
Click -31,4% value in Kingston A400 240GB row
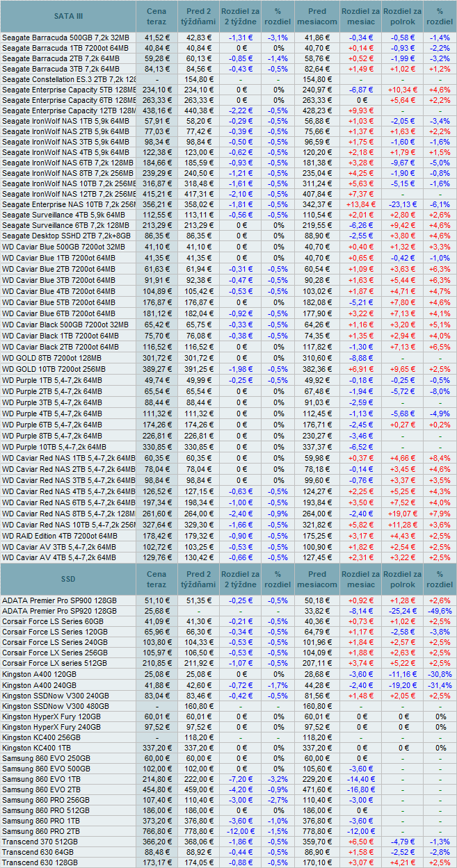coord(440,685)
